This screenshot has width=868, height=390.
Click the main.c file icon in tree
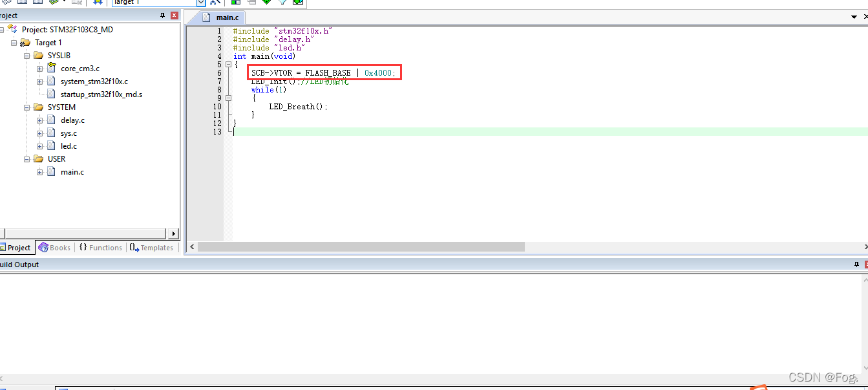point(51,172)
